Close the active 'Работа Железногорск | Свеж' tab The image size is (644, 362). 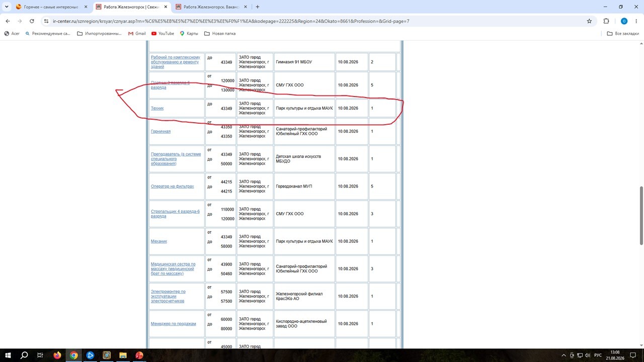tap(166, 7)
